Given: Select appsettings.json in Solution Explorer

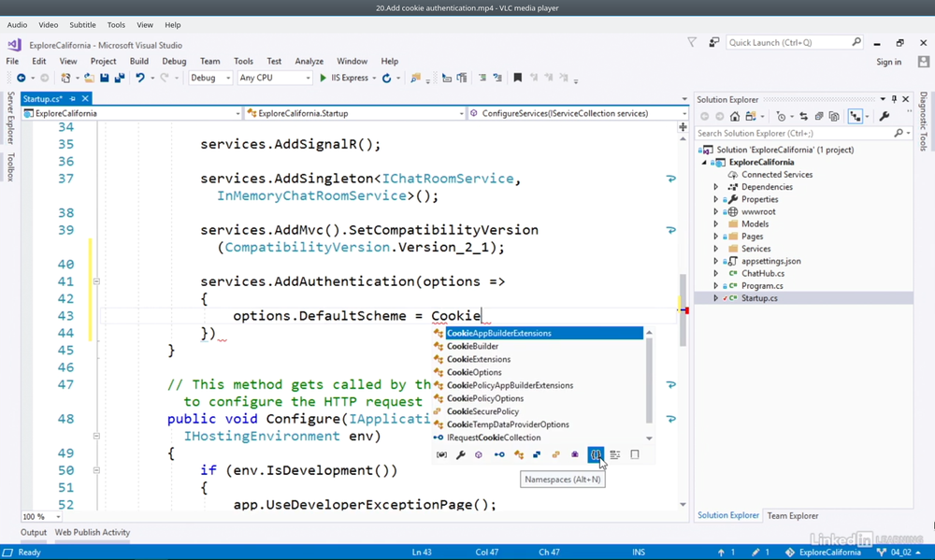Looking at the screenshot, I should (x=771, y=261).
